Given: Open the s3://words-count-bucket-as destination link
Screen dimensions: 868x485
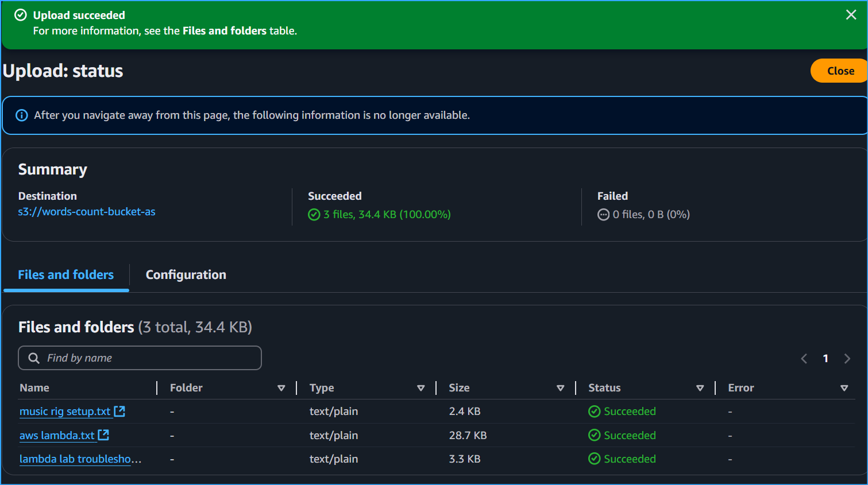Looking at the screenshot, I should click(87, 212).
